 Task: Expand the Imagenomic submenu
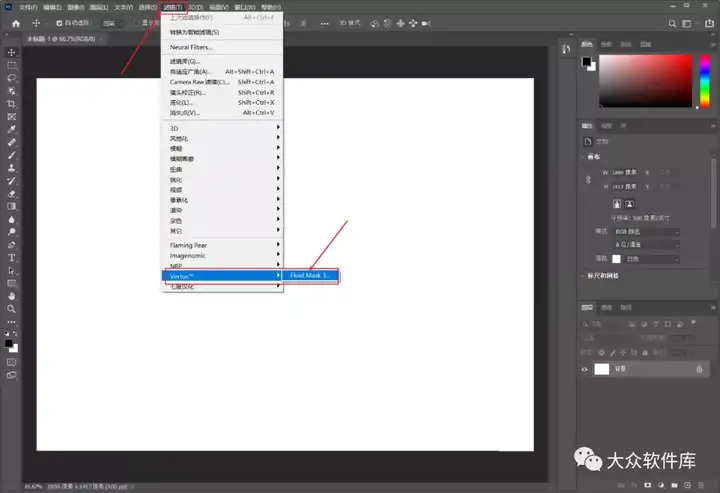click(x=222, y=256)
